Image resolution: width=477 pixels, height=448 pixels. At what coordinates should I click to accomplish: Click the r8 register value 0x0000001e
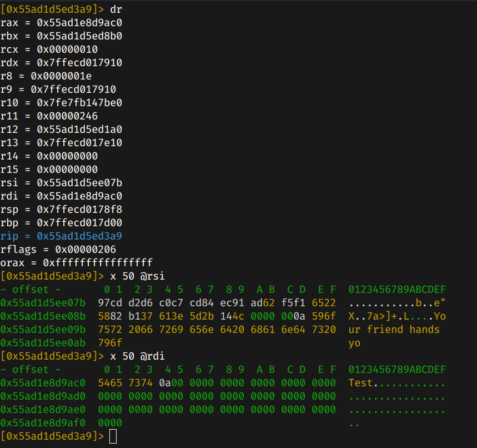[x=61, y=76]
